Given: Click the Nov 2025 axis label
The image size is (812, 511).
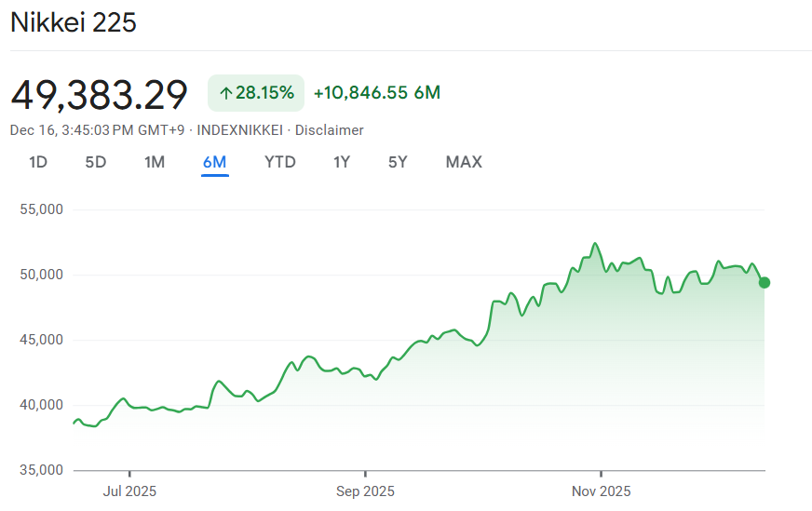Looking at the screenshot, I should (x=601, y=491).
